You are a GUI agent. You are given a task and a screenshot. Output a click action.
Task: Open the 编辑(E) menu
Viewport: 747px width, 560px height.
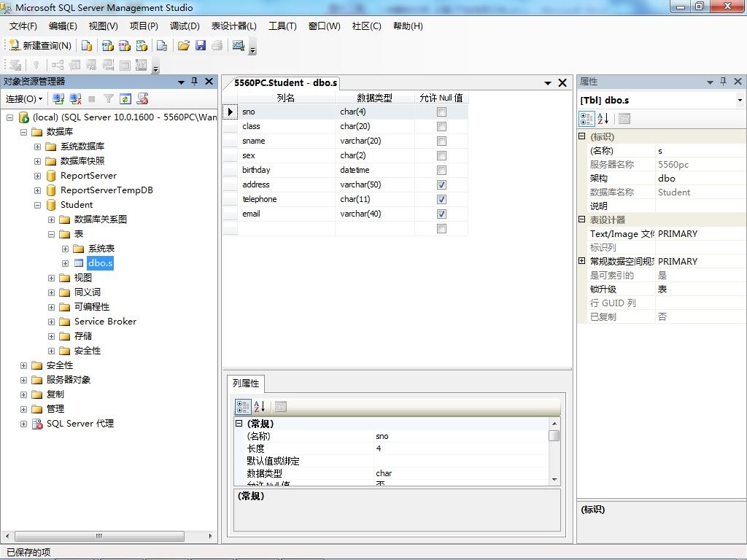[x=63, y=26]
